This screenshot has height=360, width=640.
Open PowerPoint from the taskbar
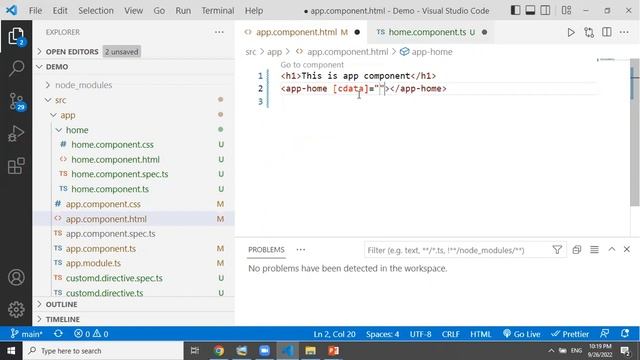pos(333,351)
